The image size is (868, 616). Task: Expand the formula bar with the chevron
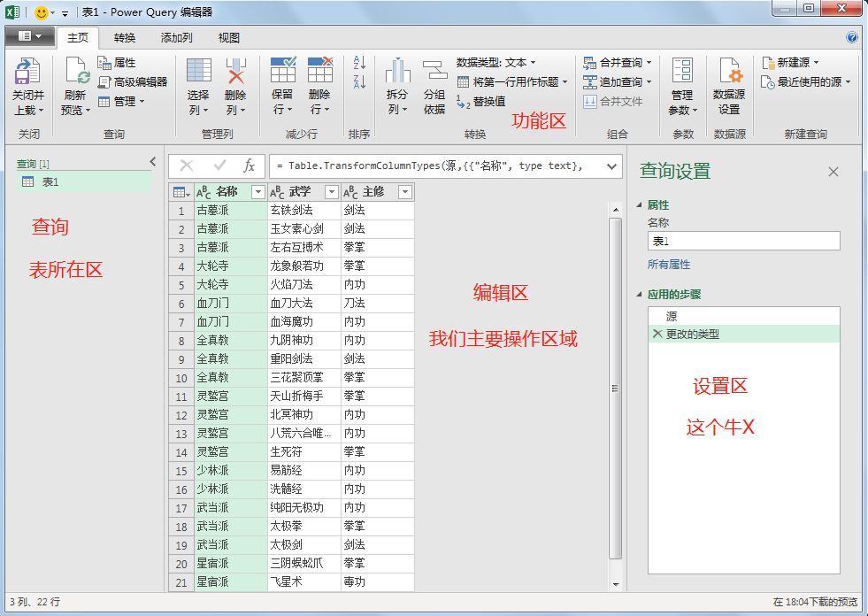point(611,166)
